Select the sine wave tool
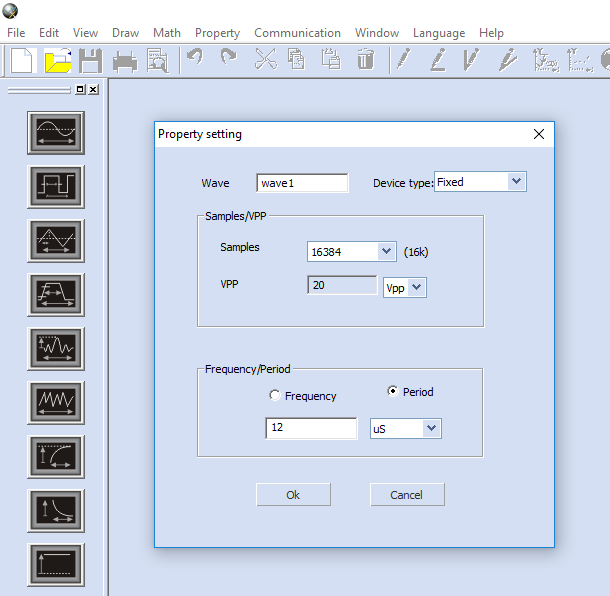 coord(56,133)
